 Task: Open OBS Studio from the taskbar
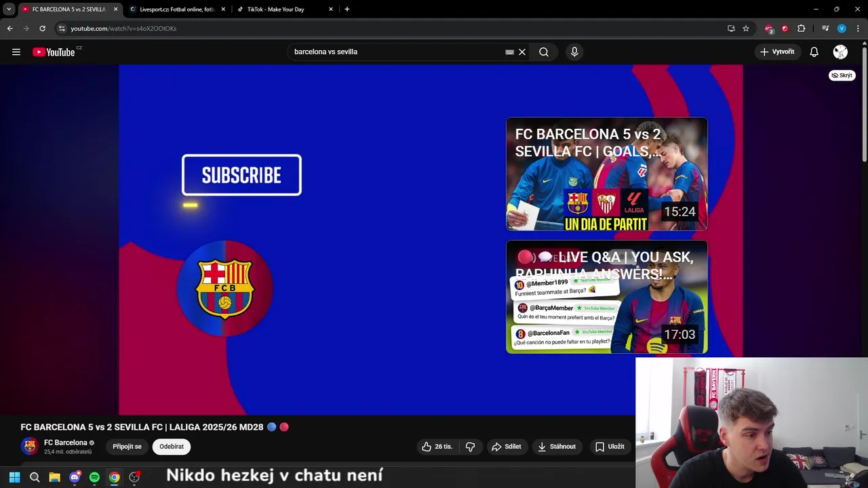(134, 477)
